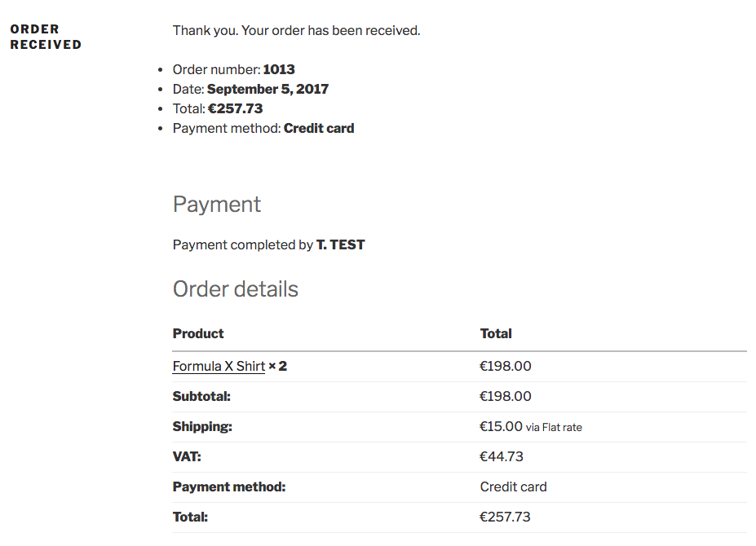Click Credit card in the summary list
756x546 pixels.
[319, 129]
